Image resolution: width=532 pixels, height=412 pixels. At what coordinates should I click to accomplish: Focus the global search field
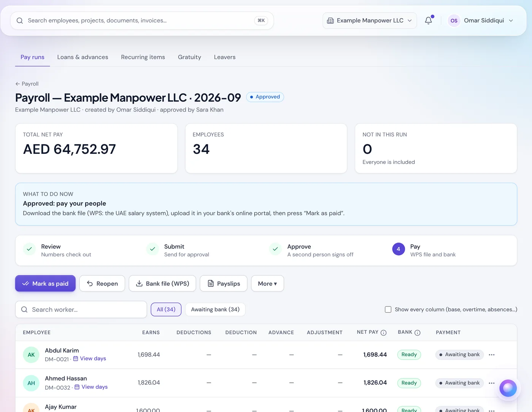pos(142,21)
